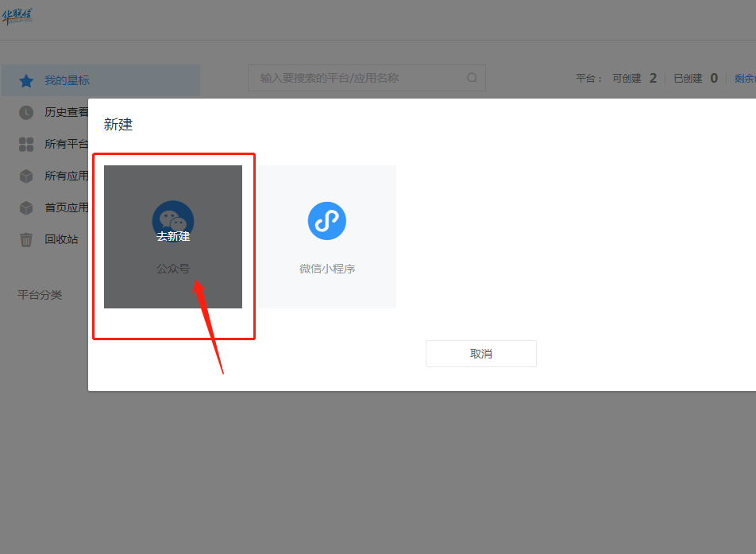Click the company logo at top left
The image size is (756, 554).
click(x=17, y=17)
